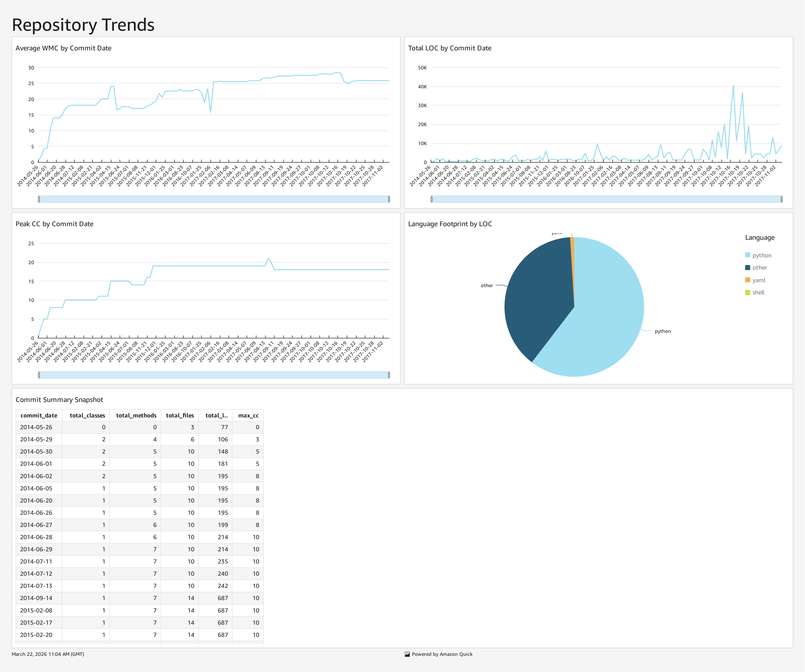Click the shell color swatch in legend

(748, 293)
